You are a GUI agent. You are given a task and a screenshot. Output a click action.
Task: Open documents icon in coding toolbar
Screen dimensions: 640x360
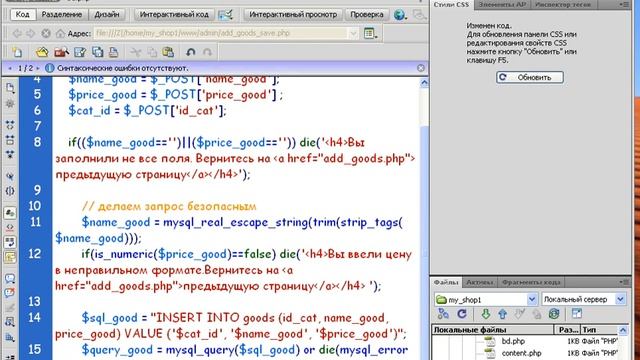(x=10, y=88)
